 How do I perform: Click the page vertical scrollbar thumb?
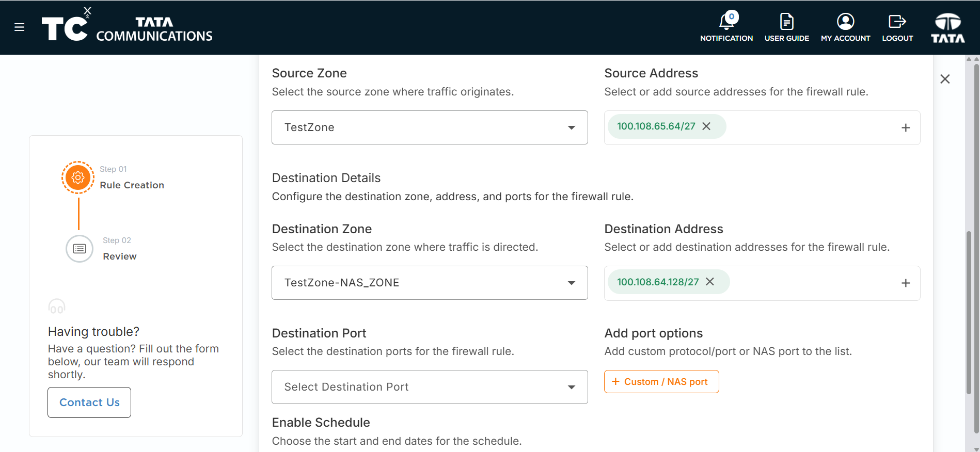tap(976, 248)
